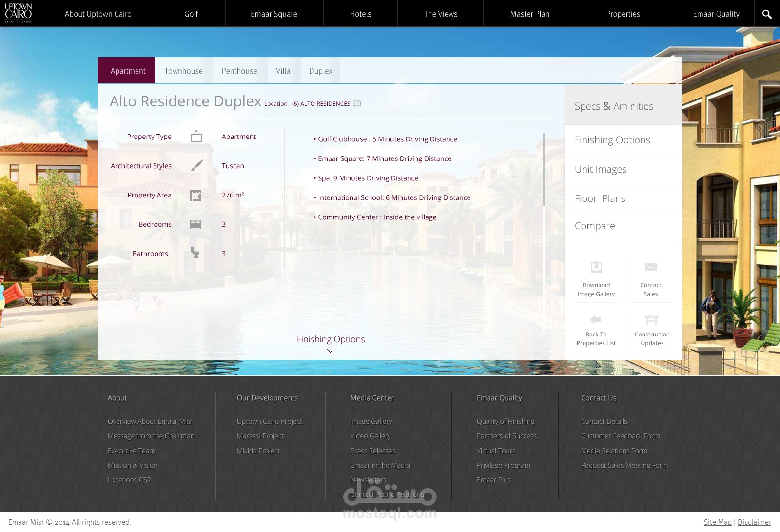780x532 pixels.
Task: Open Virtual Tours footer link
Action: click(496, 451)
